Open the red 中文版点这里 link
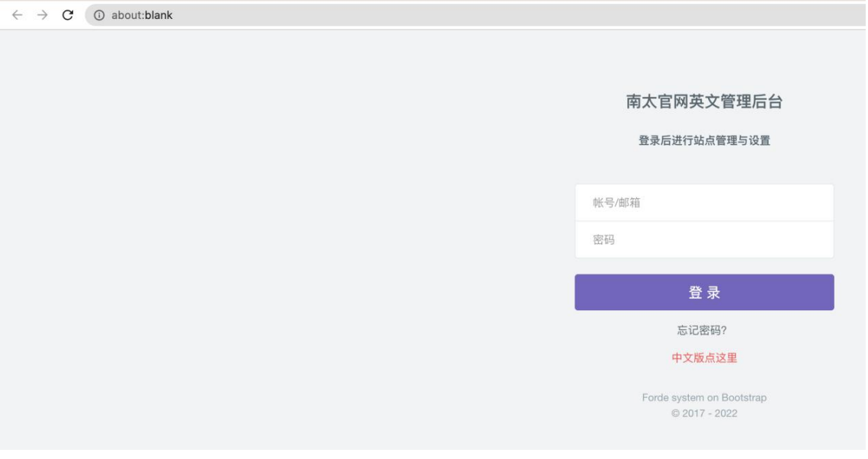This screenshot has height=459, width=868. (704, 358)
